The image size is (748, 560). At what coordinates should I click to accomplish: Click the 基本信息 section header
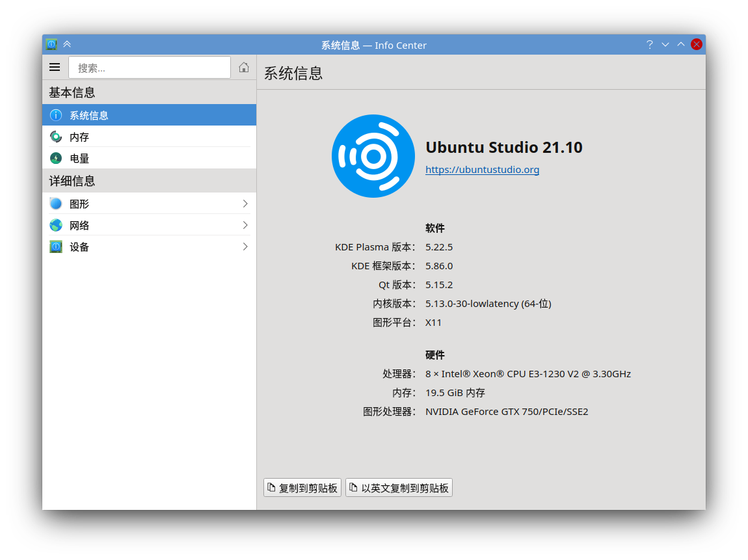pos(72,92)
